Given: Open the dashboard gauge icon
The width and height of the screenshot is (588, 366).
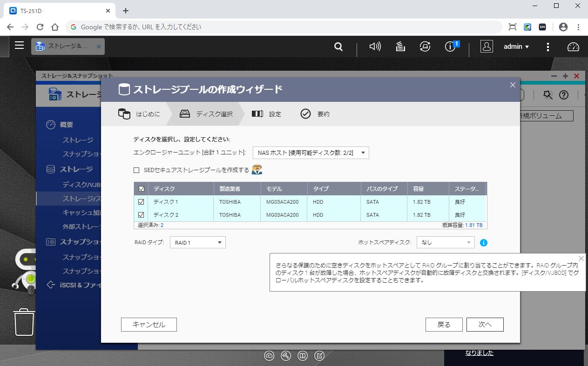Looking at the screenshot, I should (573, 47).
